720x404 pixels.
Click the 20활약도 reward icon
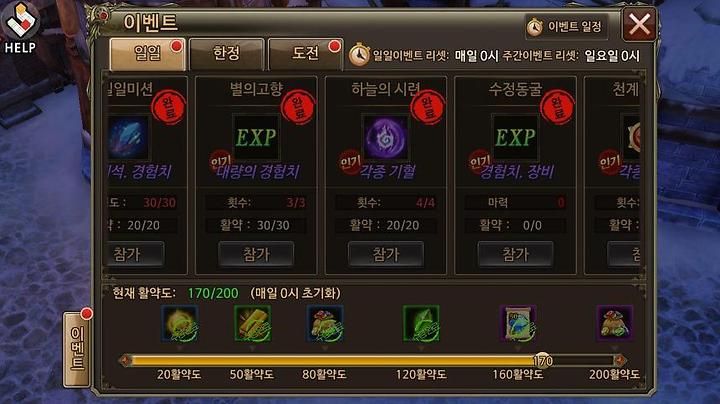[x=180, y=324]
